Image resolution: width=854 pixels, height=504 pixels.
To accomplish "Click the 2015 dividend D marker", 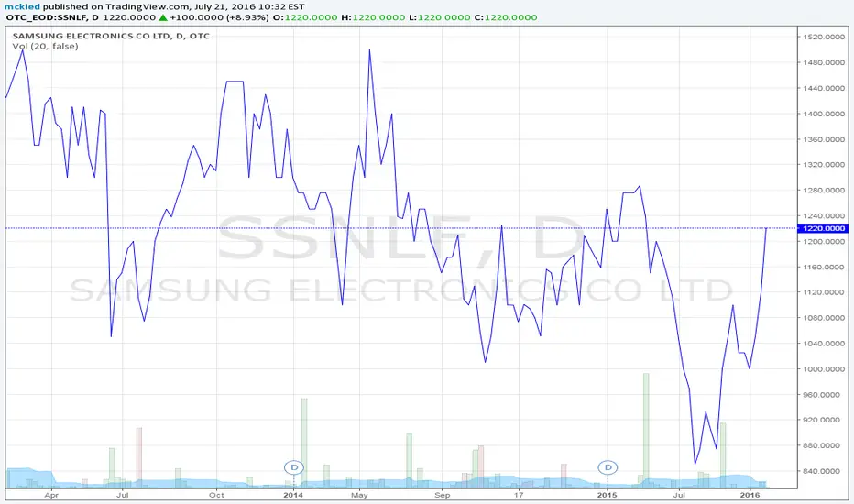I will click(608, 467).
